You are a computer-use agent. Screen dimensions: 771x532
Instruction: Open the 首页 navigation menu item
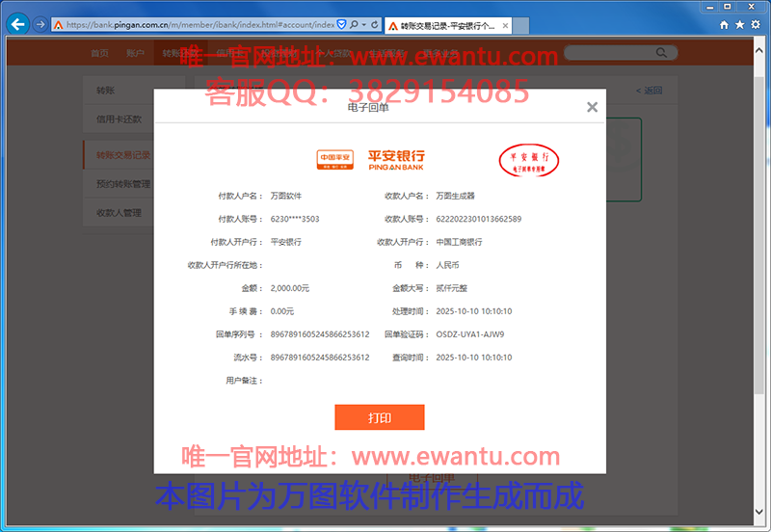[x=100, y=53]
